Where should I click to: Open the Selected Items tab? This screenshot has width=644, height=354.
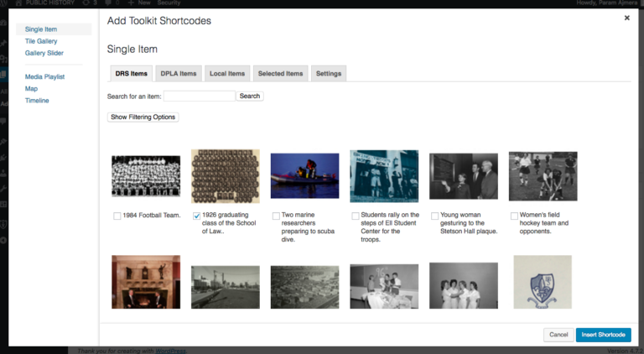[x=280, y=74]
